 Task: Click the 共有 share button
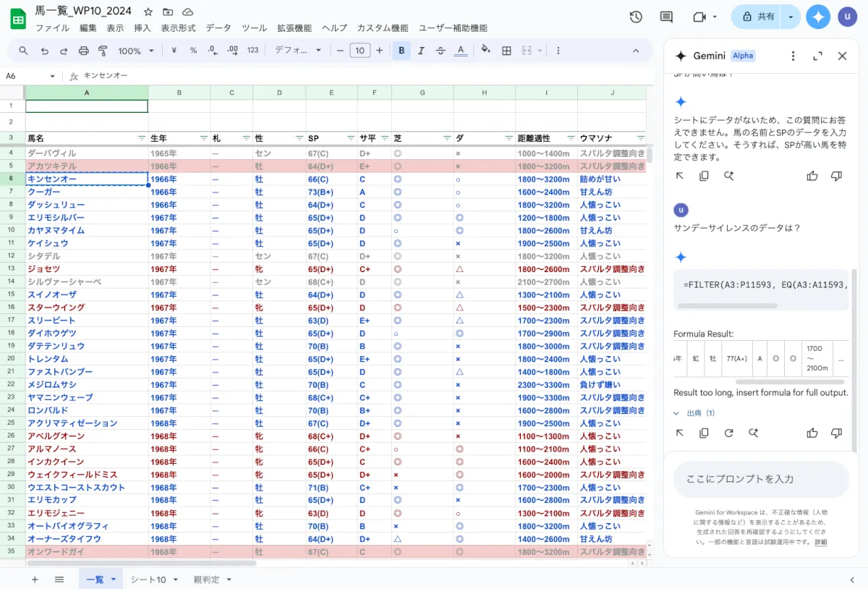757,17
